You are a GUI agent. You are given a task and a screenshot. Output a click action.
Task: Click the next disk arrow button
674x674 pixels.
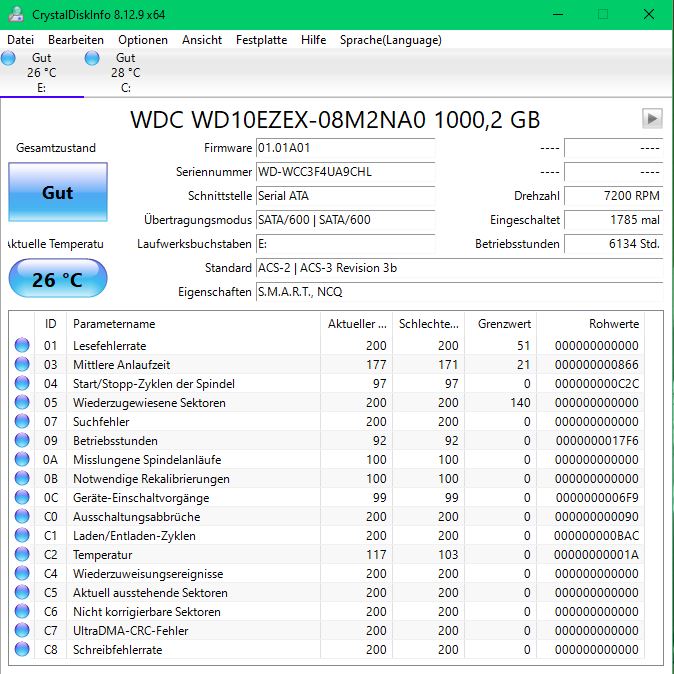(x=652, y=118)
